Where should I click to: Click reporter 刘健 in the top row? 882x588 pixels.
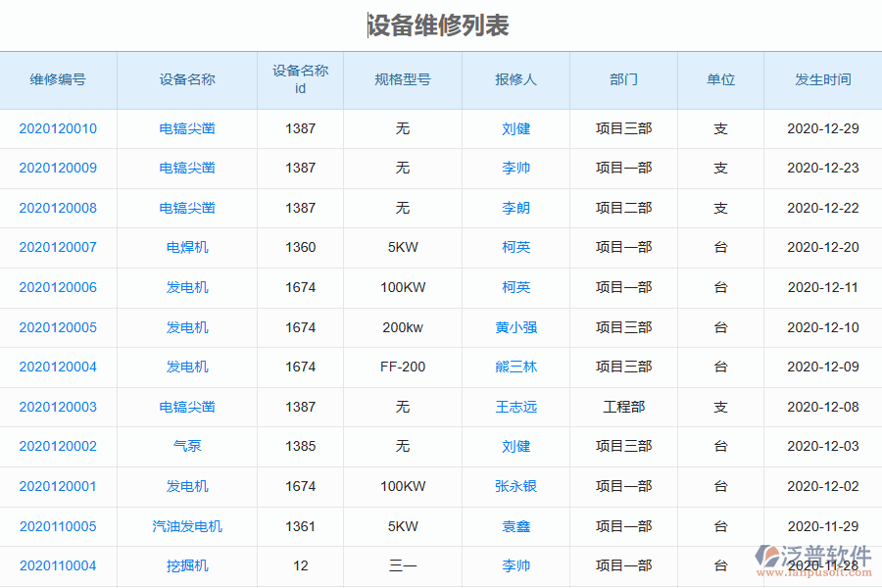(x=516, y=128)
